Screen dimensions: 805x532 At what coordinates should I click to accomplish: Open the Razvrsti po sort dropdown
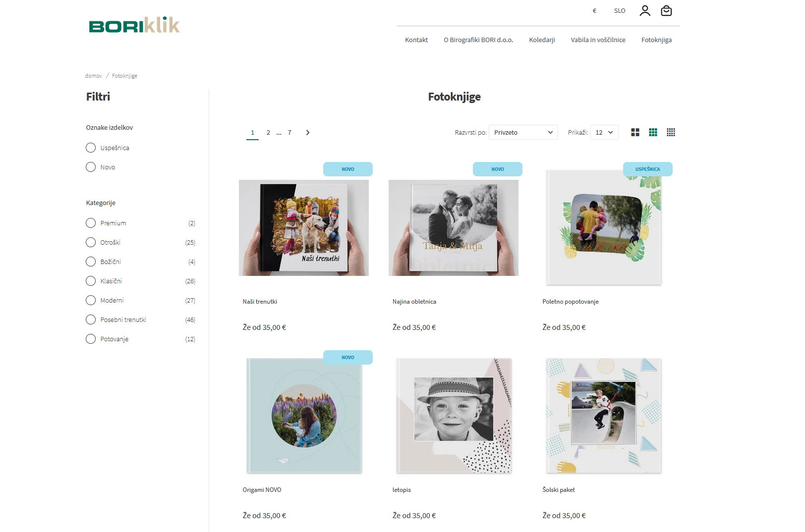click(x=523, y=132)
